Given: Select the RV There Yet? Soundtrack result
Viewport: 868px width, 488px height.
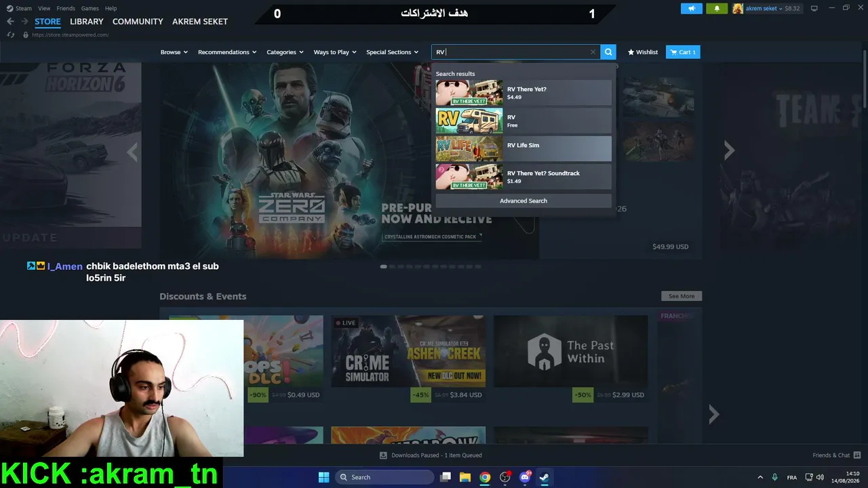Looking at the screenshot, I should [x=524, y=177].
